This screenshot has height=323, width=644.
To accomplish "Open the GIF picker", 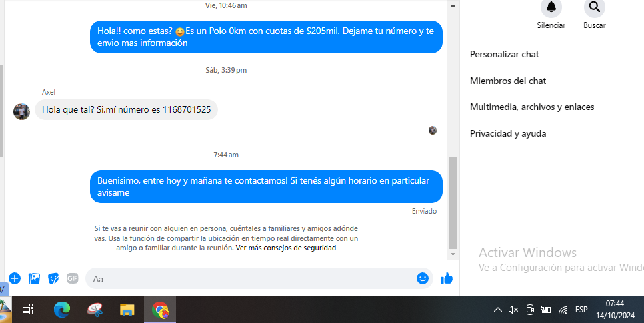I will [73, 278].
